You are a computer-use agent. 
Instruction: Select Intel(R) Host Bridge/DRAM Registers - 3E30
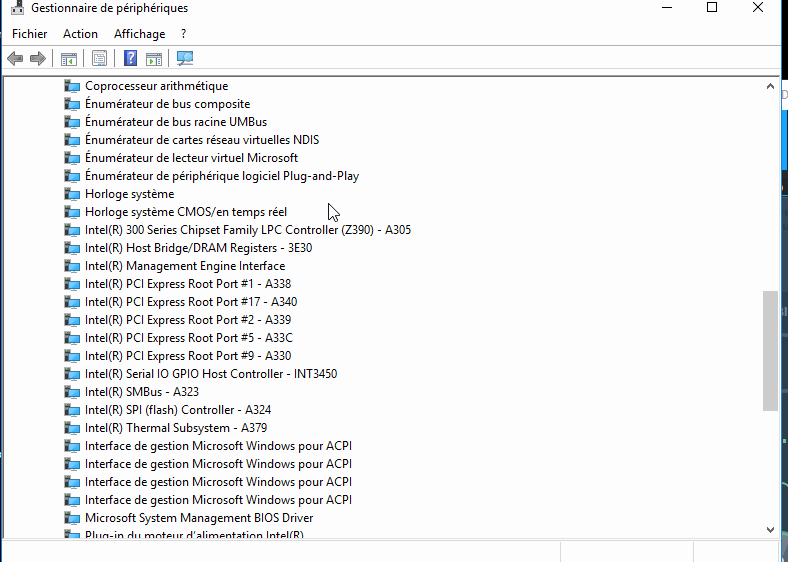[199, 248]
